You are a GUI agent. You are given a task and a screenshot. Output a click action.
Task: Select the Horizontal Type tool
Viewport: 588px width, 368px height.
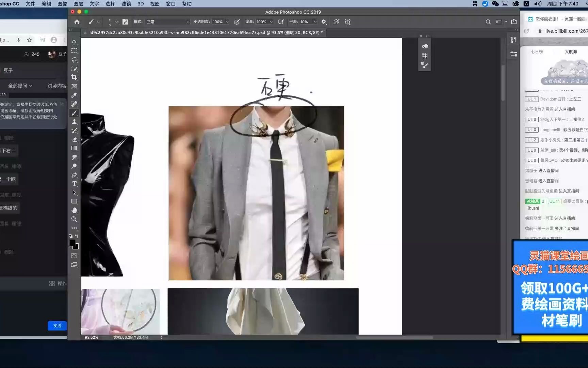pyautogui.click(x=74, y=184)
